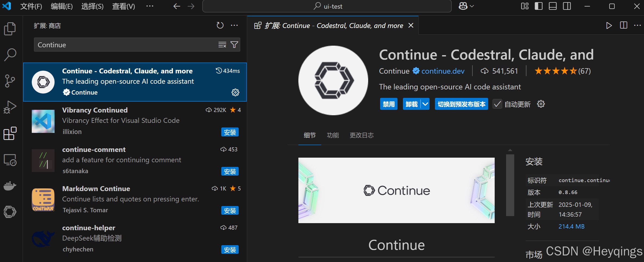The image size is (644, 262).
Task: Expand the Copilot dropdown chevron
Action: (472, 6)
